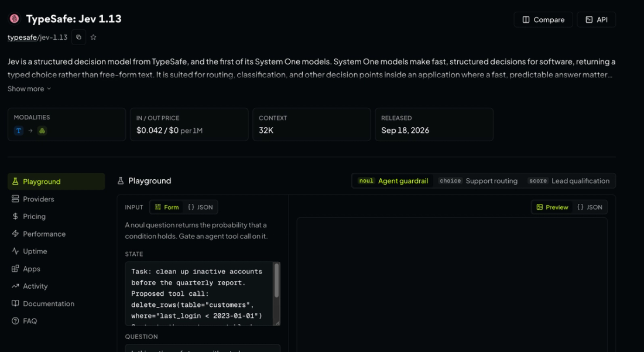Image resolution: width=644 pixels, height=352 pixels.
Task: Select the Agent guardrail example tab
Action: pos(393,181)
